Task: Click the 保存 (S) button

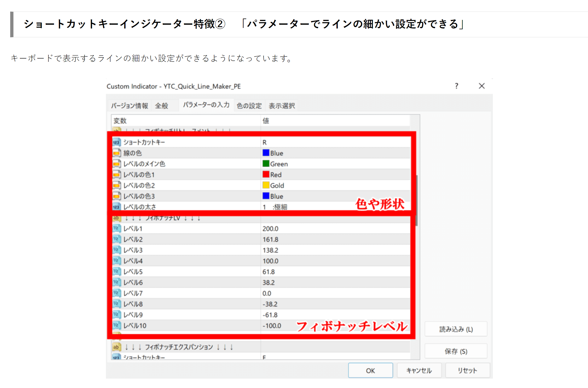Action: [x=456, y=351]
